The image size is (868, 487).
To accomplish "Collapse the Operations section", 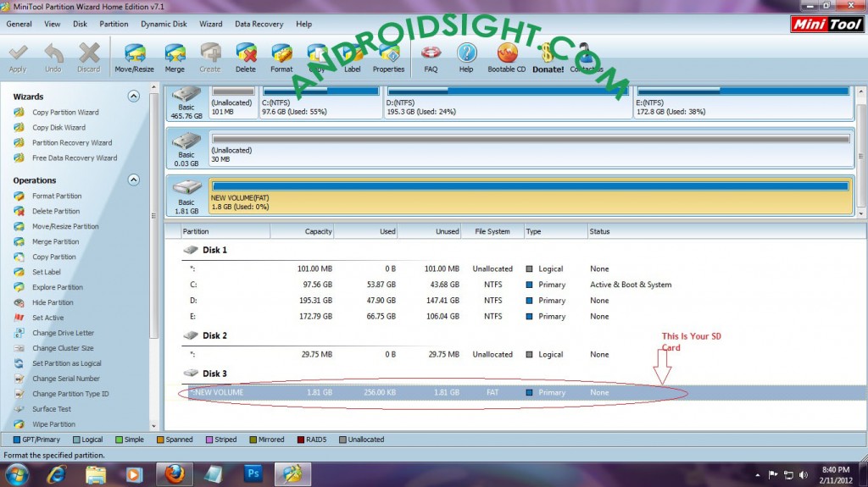I will tap(133, 180).
